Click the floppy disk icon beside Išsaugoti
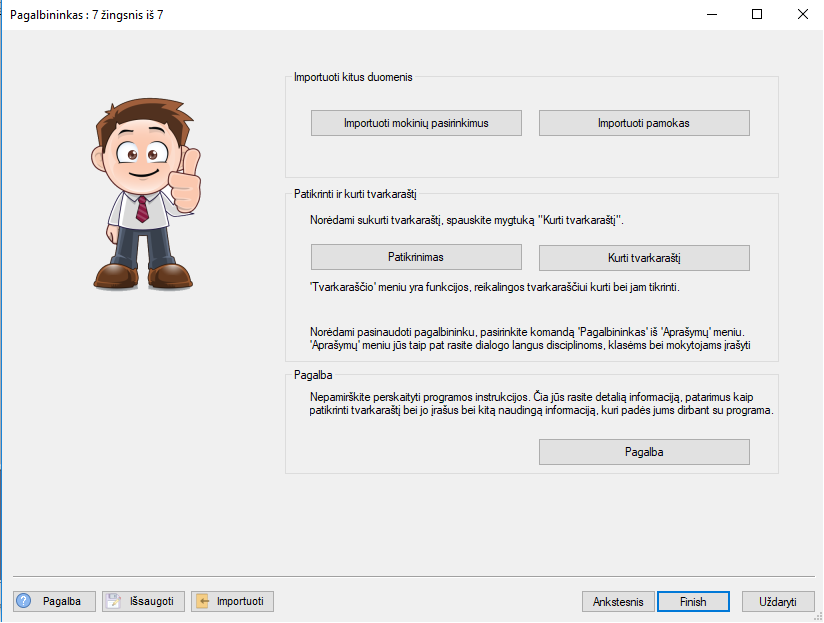Screen dimensions: 824x623 (115, 601)
